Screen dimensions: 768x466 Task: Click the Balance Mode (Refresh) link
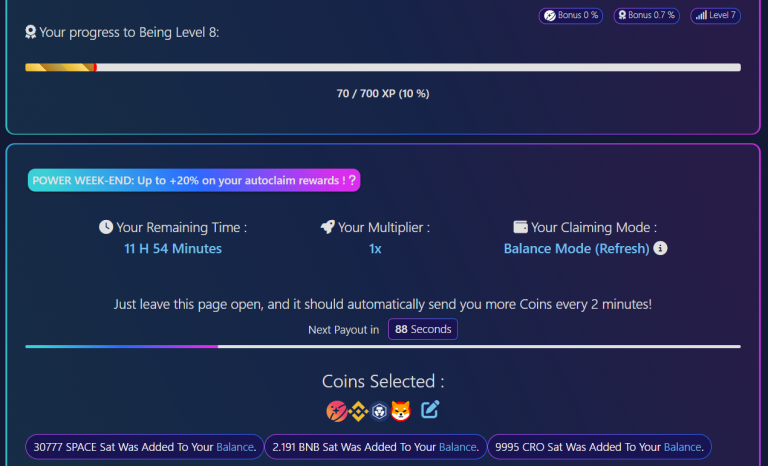coord(576,248)
